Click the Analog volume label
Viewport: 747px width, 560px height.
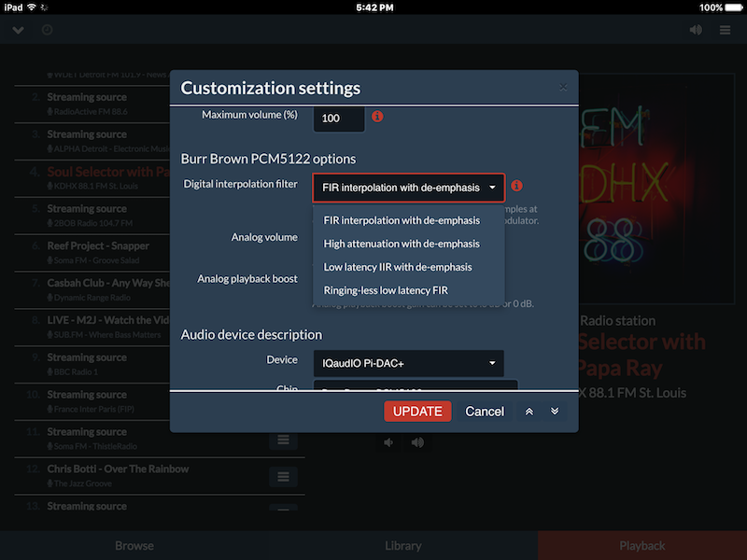point(264,237)
